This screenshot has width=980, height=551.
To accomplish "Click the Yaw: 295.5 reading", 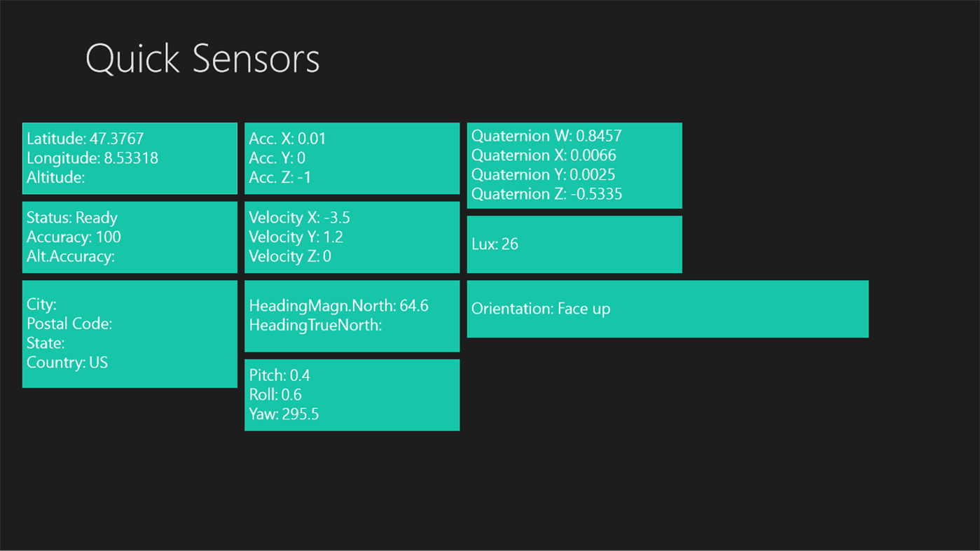I will click(x=284, y=414).
